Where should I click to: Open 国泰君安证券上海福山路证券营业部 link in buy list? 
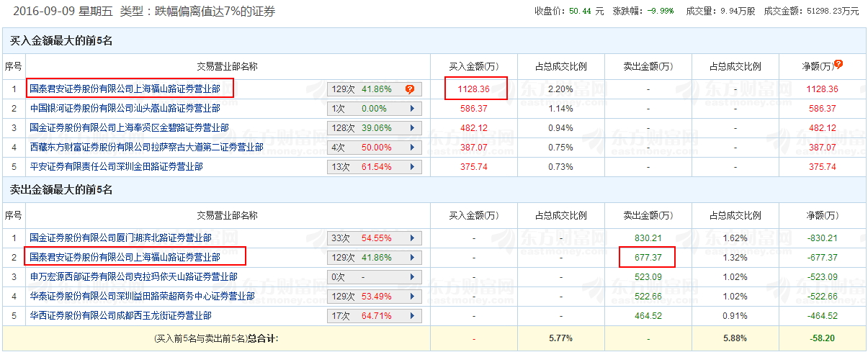coord(130,89)
